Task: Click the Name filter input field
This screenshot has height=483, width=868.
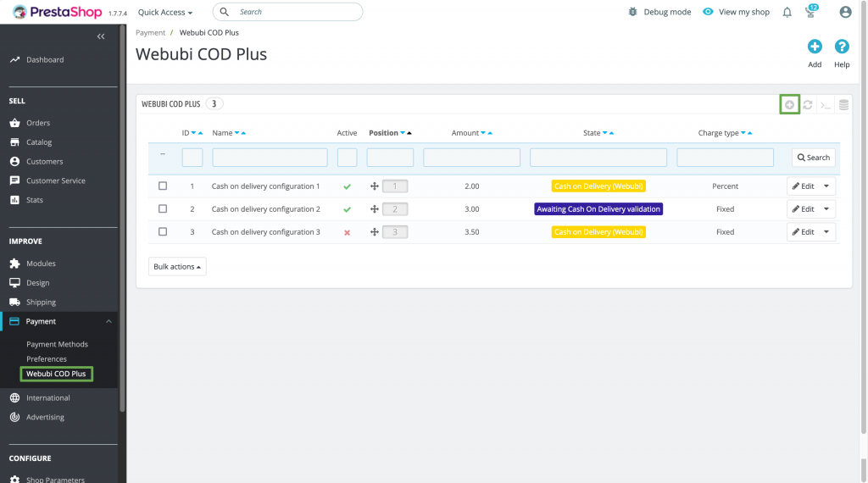Action: (x=270, y=158)
